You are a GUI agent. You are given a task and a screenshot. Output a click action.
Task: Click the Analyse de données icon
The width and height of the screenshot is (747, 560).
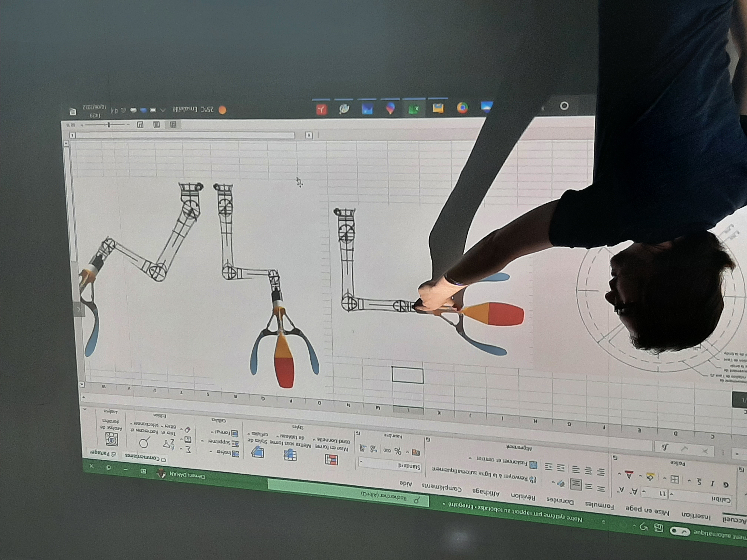pyautogui.click(x=112, y=439)
